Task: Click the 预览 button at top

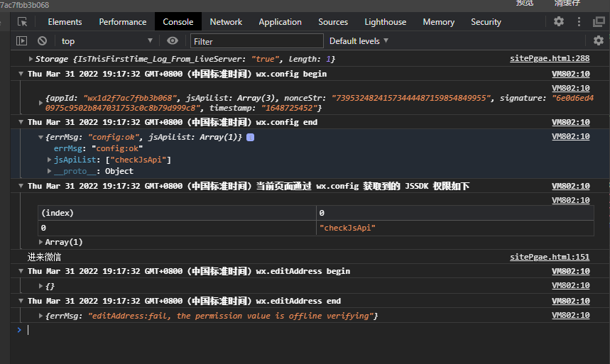Action: (x=524, y=3)
